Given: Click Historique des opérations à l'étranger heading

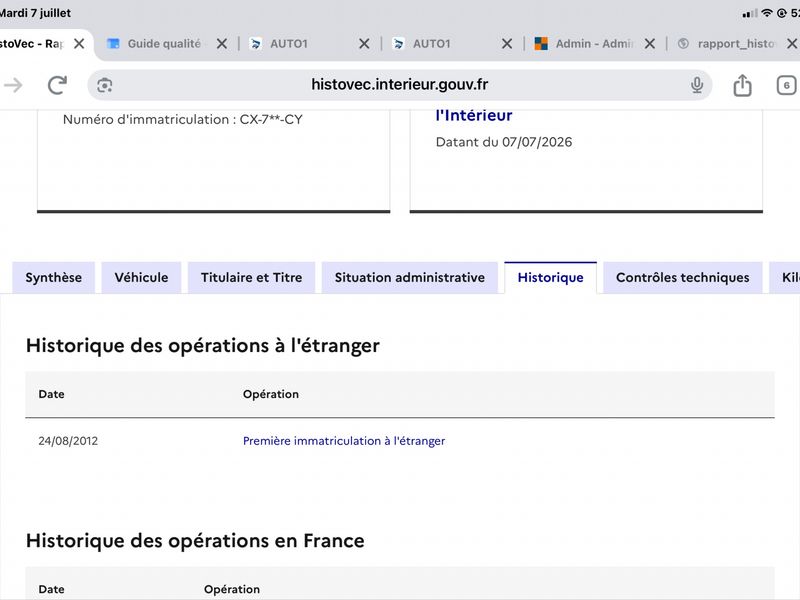Looking at the screenshot, I should tap(203, 345).
